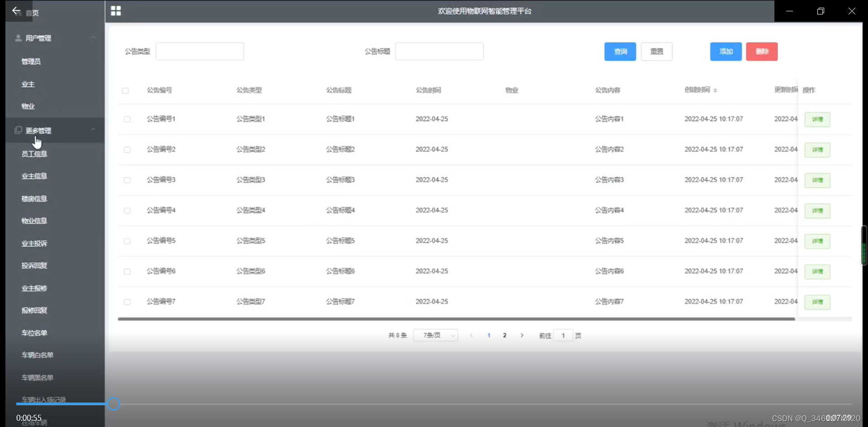Select 管理员 in sidebar

click(x=31, y=61)
